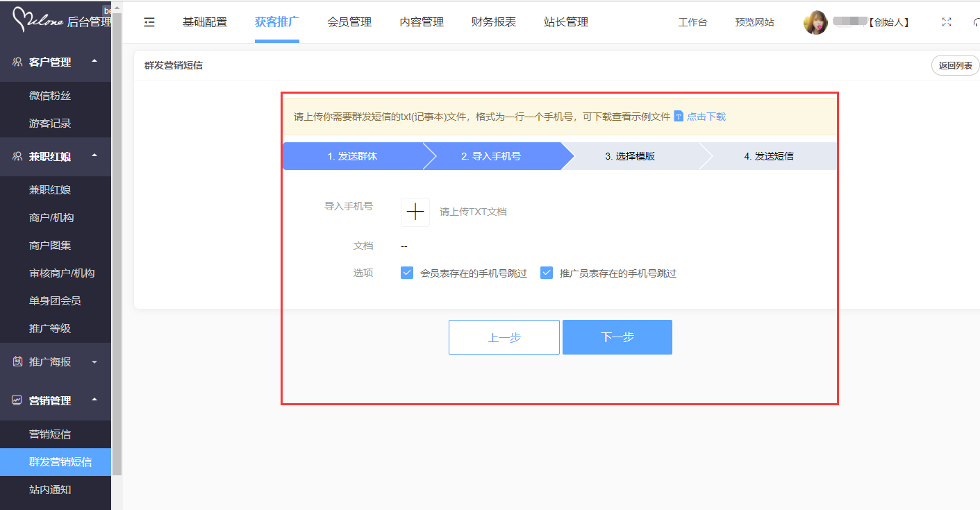Screen dimensions: 980x510
Task: Collapse the 营销管理 section arrow
Action: [x=94, y=400]
